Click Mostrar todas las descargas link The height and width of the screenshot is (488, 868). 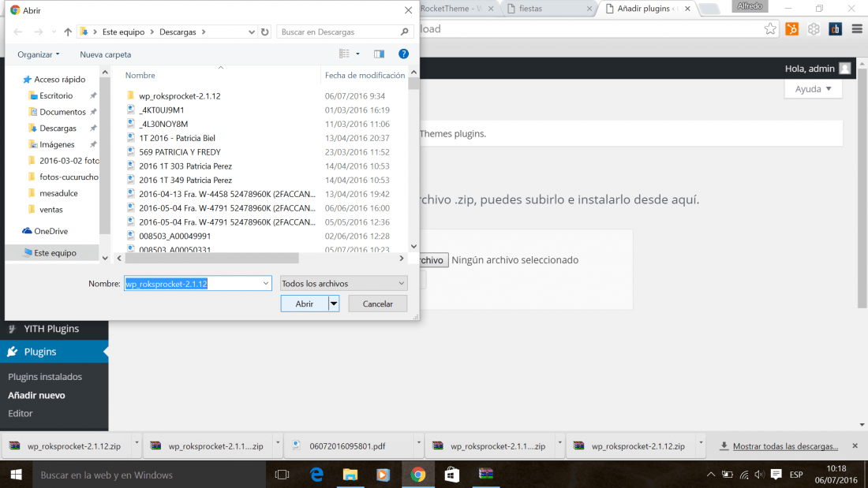(x=785, y=446)
